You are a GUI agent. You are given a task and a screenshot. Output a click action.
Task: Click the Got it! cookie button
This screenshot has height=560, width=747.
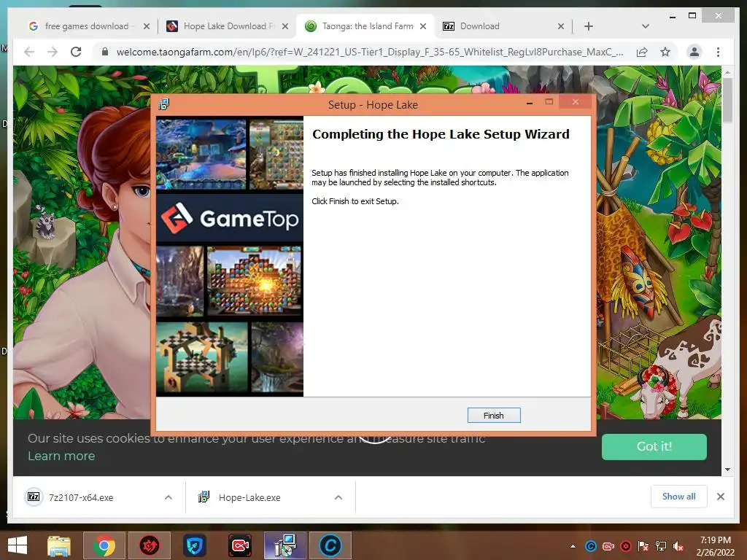click(654, 447)
